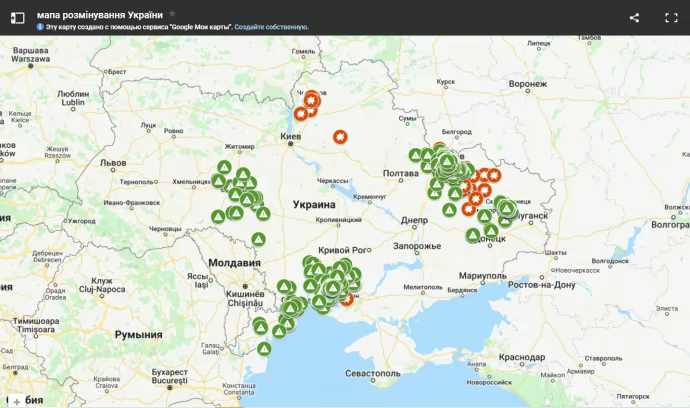Click the orange marker east of Киев
The image size is (690, 408).
pos(341,136)
